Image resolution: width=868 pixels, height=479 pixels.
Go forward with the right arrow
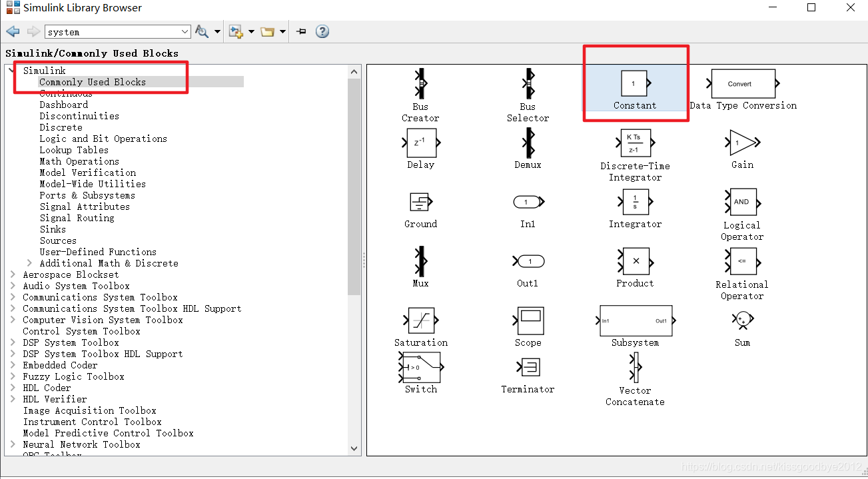click(33, 31)
